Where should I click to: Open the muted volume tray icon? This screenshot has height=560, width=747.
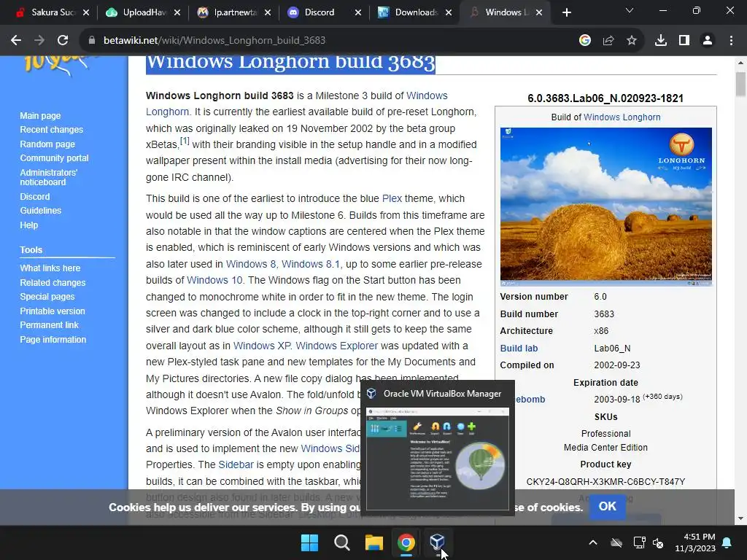click(658, 542)
